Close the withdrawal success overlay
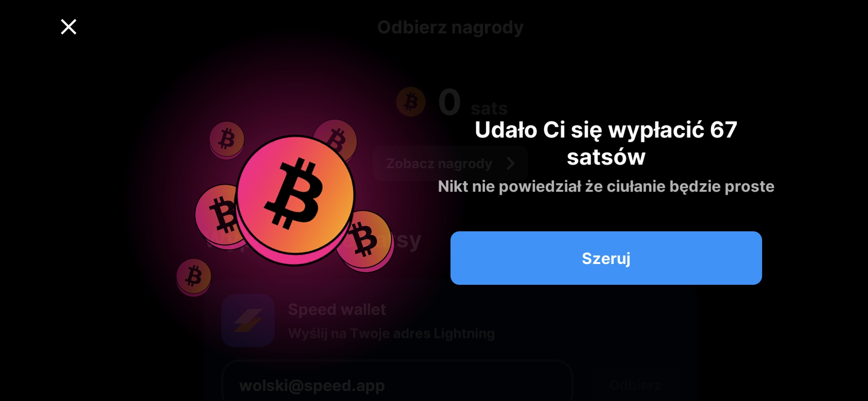The width and height of the screenshot is (868, 401). point(69,27)
